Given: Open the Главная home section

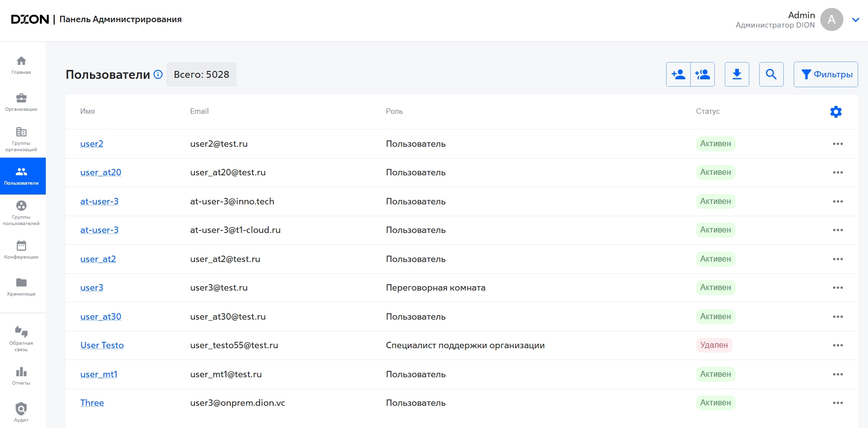Looking at the screenshot, I should (x=21, y=66).
